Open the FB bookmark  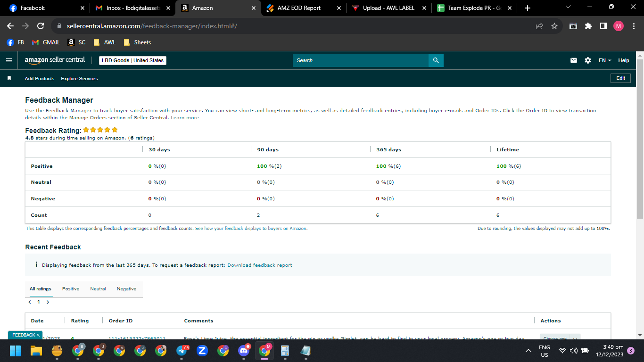16,42
